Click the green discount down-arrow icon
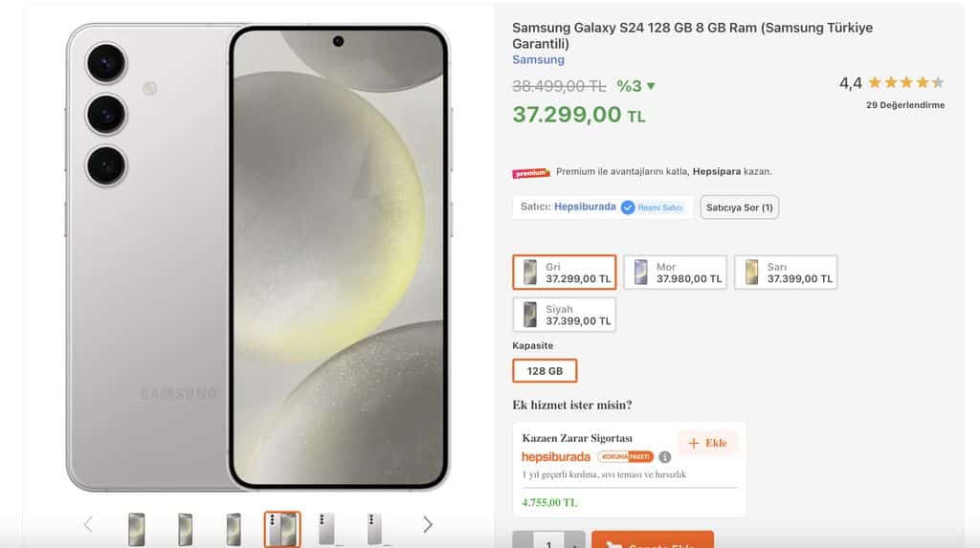The width and height of the screenshot is (980, 548). 651,86
